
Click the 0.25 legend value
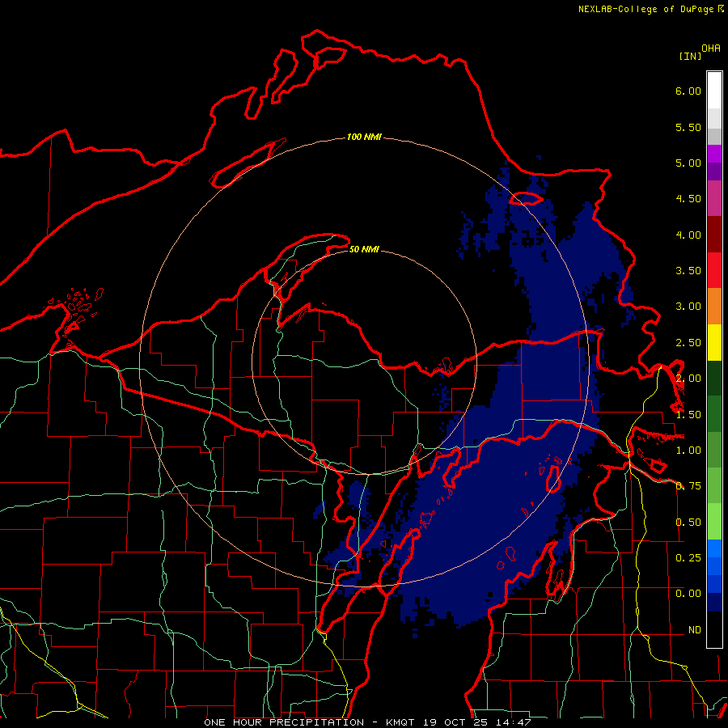(x=688, y=558)
